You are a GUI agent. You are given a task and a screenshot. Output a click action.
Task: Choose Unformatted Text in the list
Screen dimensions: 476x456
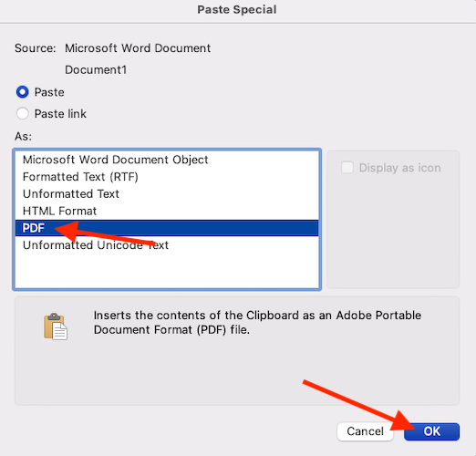click(x=167, y=193)
